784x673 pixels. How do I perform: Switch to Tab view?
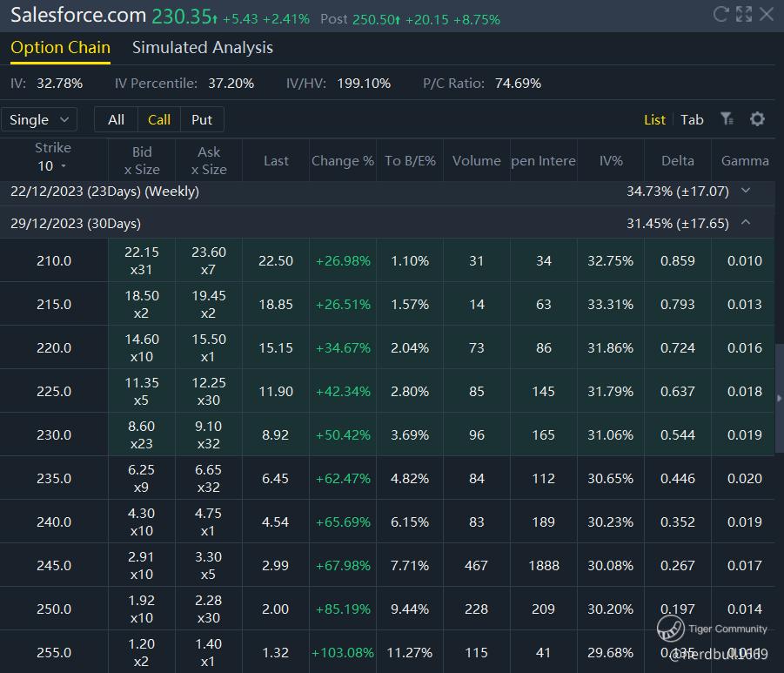[x=692, y=120]
